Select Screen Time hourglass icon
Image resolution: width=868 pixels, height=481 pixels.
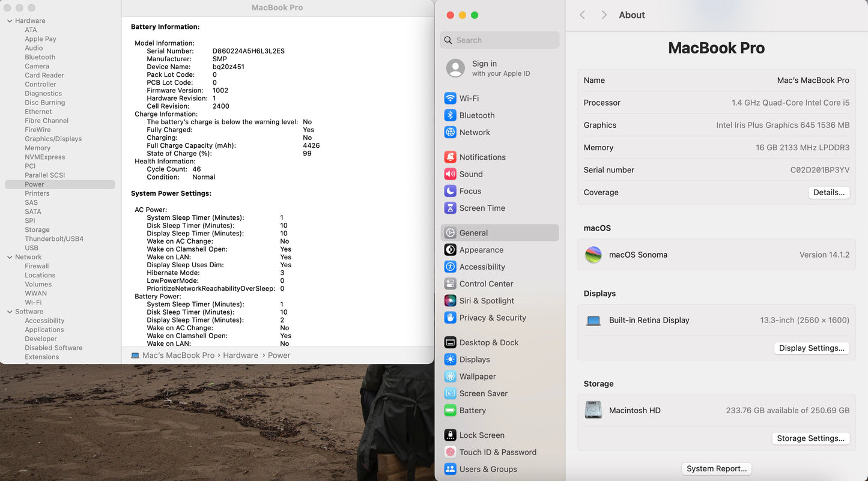coord(450,208)
